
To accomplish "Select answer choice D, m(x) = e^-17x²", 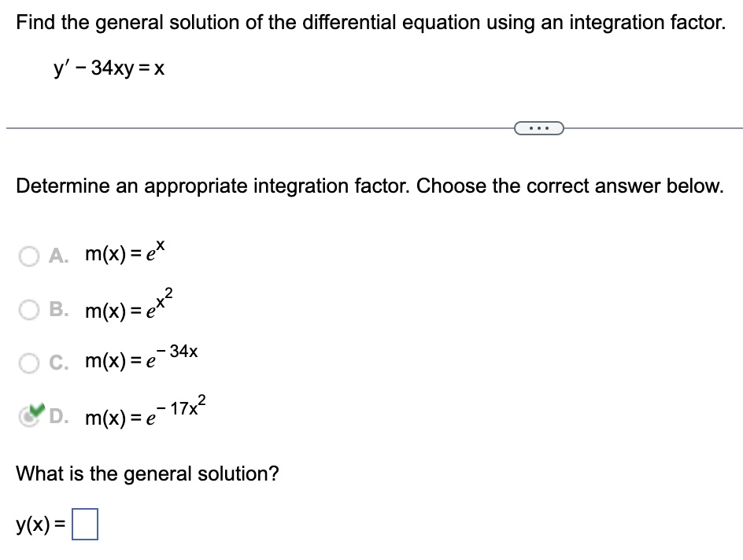I will coord(28,417).
